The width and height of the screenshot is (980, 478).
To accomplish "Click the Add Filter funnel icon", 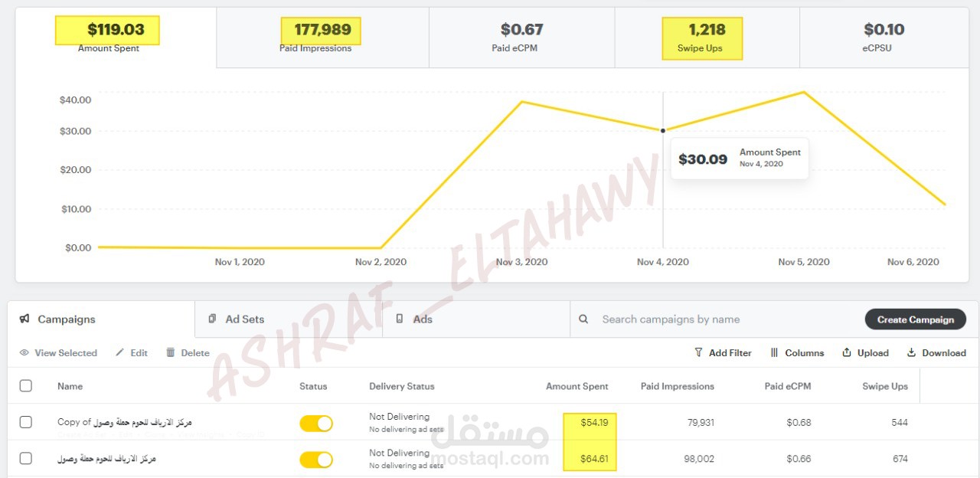I will coord(698,352).
